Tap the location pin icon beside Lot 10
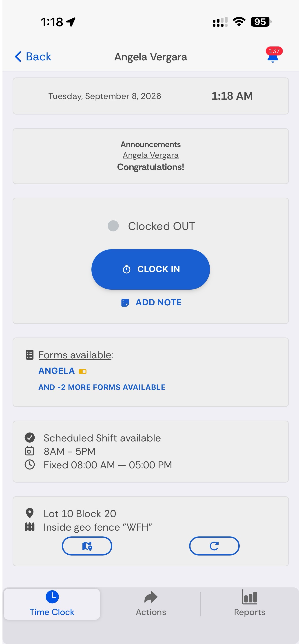 (x=29, y=513)
